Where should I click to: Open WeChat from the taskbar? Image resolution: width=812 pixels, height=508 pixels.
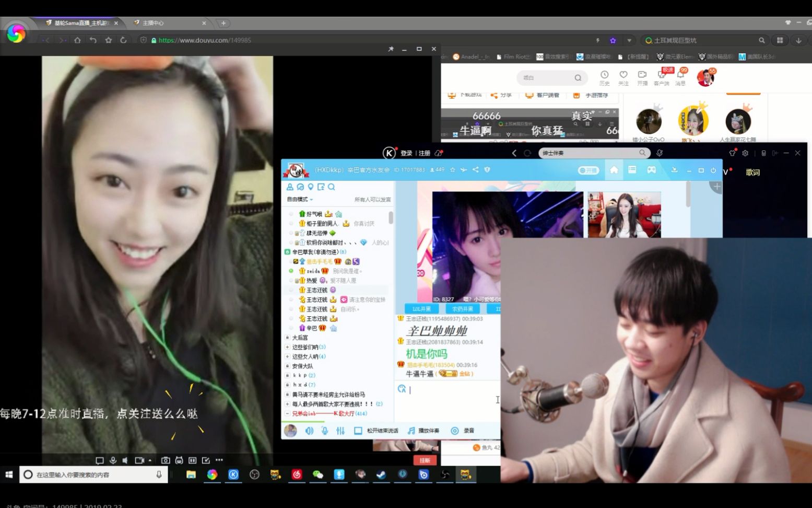(318, 475)
